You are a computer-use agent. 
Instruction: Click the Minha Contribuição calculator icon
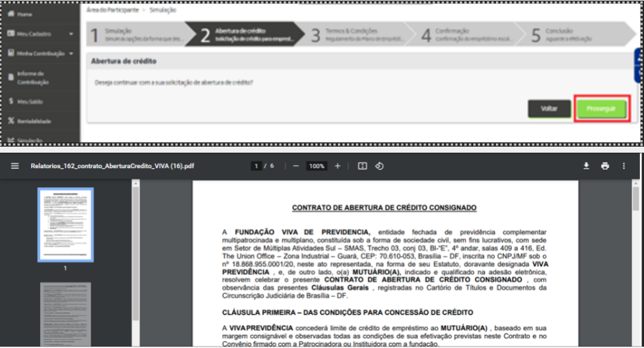pyautogui.click(x=11, y=53)
